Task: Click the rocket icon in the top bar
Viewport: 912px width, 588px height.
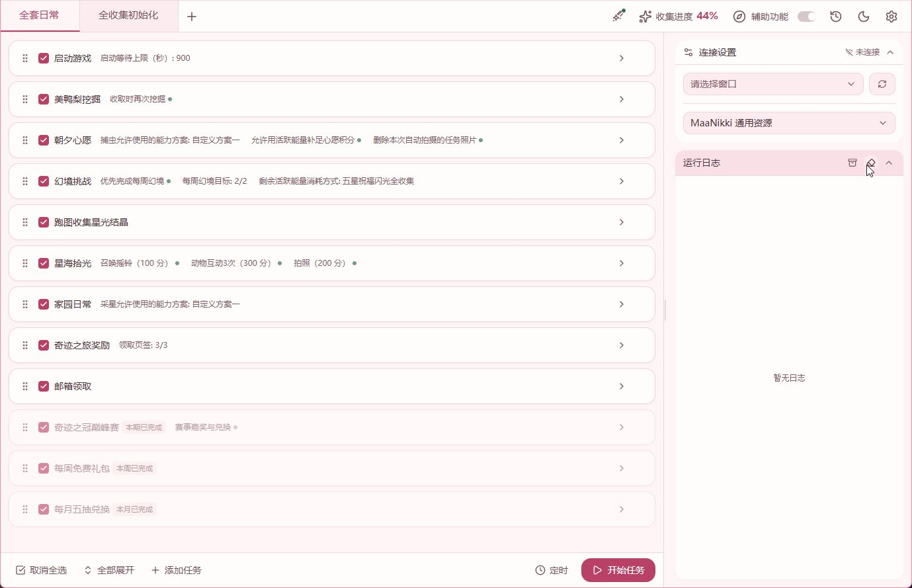Action: 618,16
